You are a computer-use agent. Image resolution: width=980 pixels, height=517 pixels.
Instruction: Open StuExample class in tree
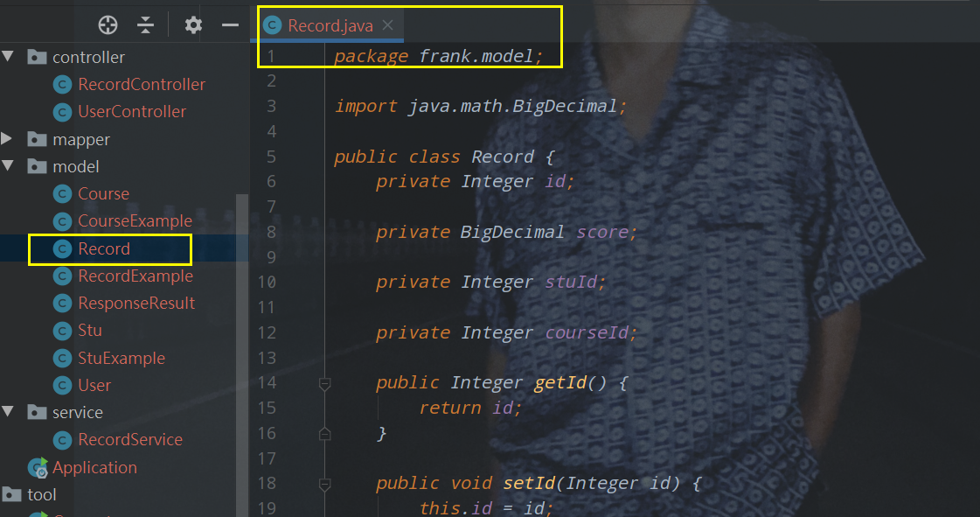(122, 358)
